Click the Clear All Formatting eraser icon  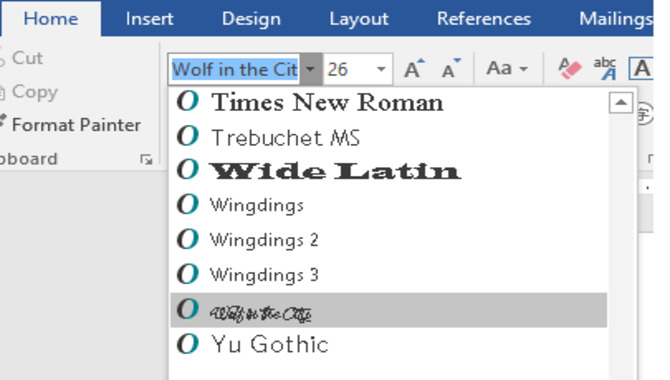click(x=570, y=69)
